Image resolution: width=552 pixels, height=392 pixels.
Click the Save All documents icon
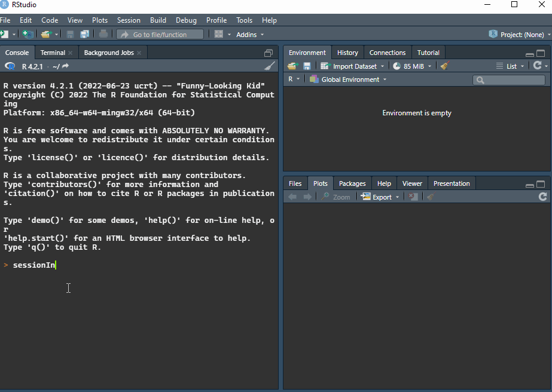[x=84, y=34]
